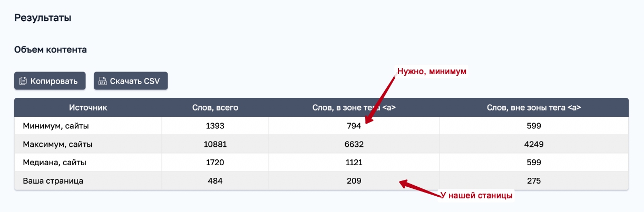Screen dimensions: 644x212
Task: Select the Источник column header
Action: pyautogui.click(x=88, y=107)
